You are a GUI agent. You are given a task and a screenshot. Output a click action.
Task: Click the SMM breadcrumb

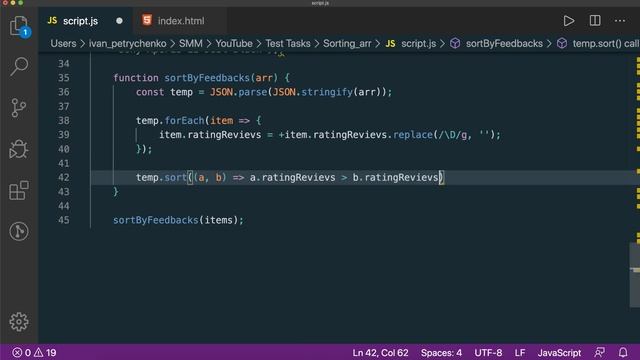point(191,44)
